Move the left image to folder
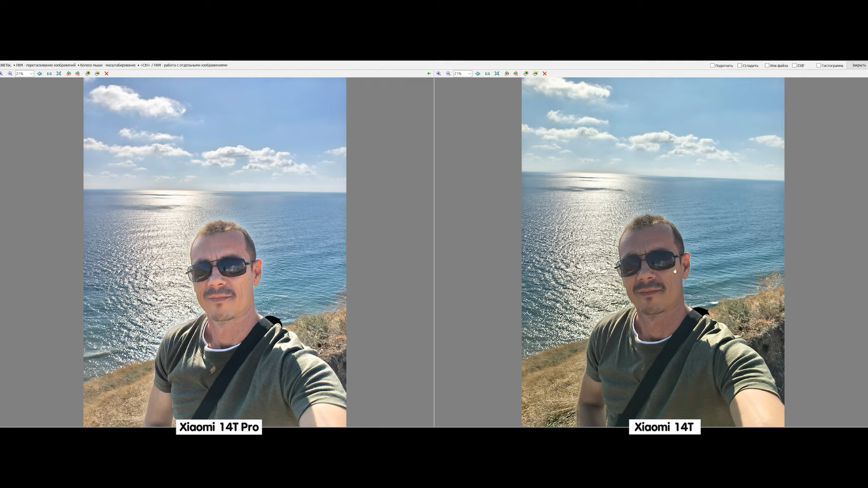This screenshot has width=868, height=488. [97, 74]
